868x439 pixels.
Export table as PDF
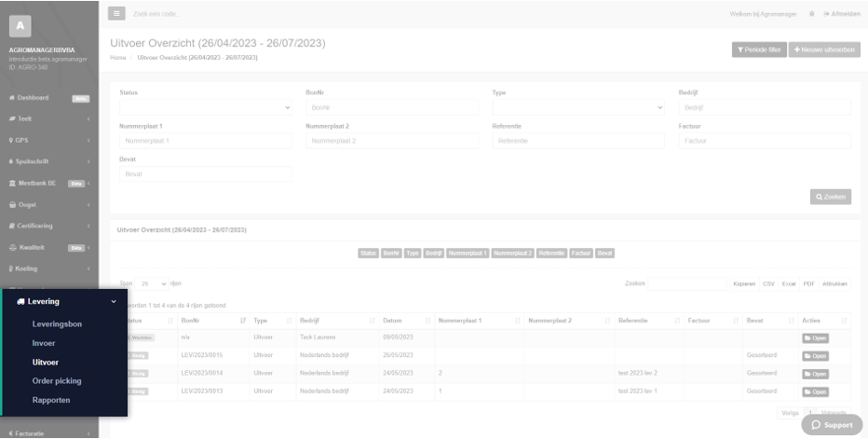pos(808,283)
